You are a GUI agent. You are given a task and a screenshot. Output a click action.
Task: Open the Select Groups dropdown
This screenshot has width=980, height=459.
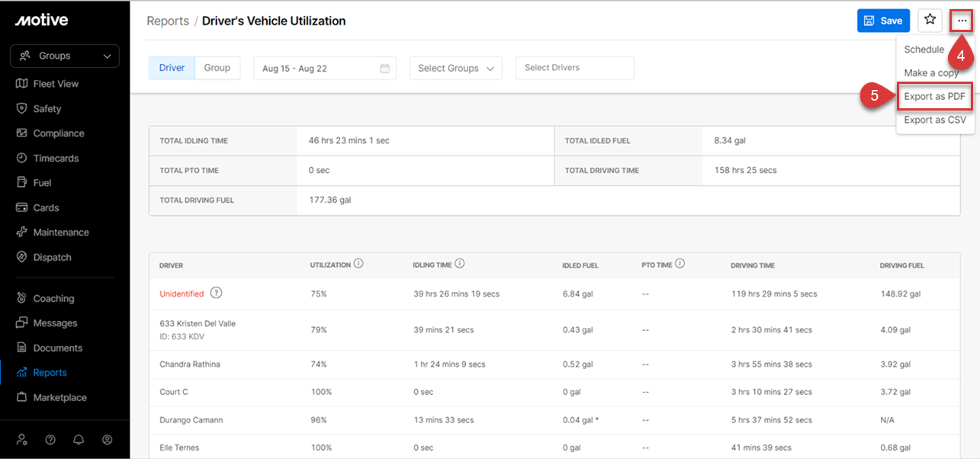pos(456,68)
